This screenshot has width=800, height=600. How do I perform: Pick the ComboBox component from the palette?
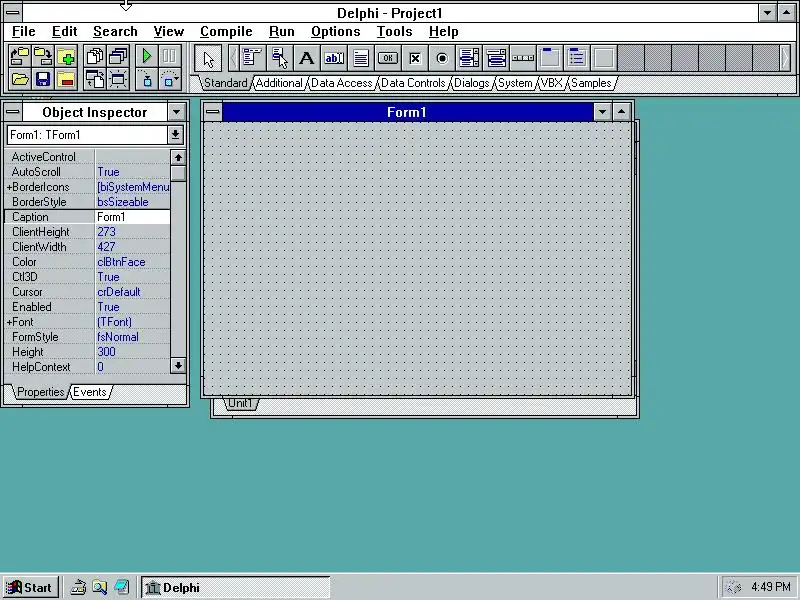pos(496,58)
